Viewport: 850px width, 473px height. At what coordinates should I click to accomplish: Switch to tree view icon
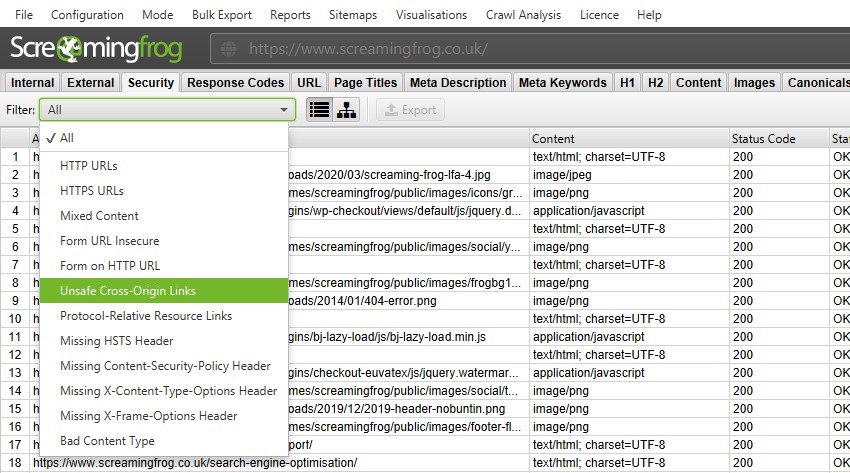coord(346,110)
